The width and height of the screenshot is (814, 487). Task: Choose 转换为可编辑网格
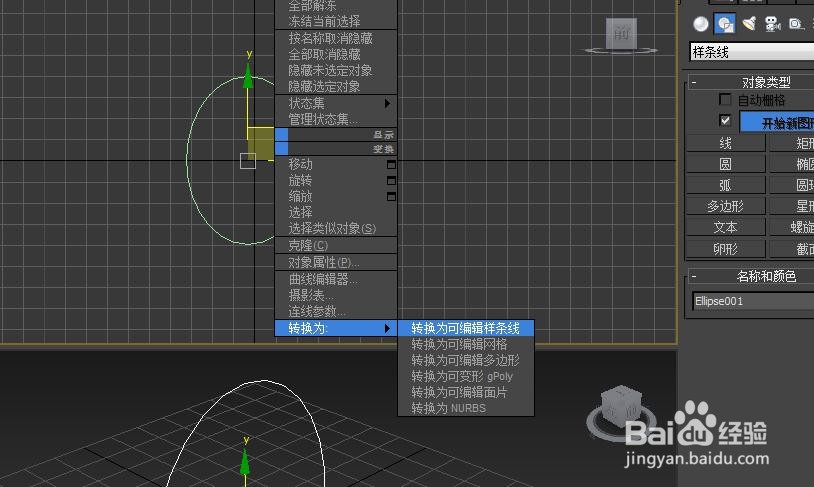[466, 344]
